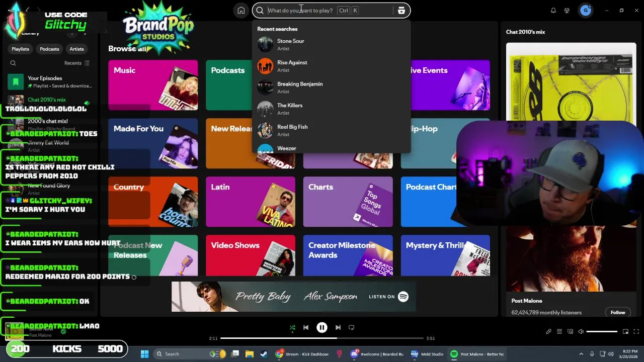
Task: Open the Latin genre card
Action: [x=251, y=202]
